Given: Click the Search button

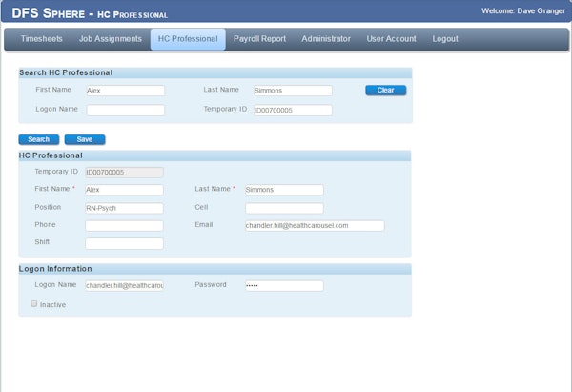Looking at the screenshot, I should pos(39,139).
